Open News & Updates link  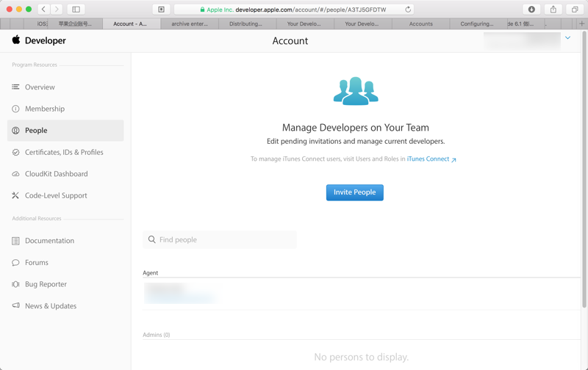point(51,306)
